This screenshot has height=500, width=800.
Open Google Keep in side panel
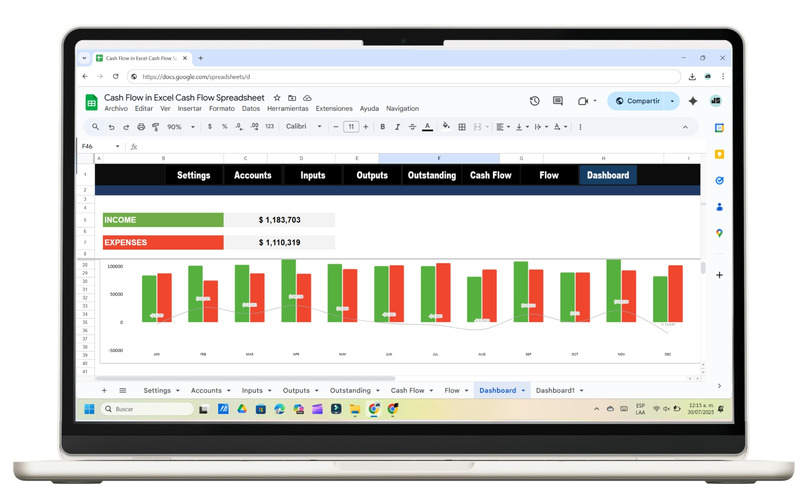[x=719, y=154]
